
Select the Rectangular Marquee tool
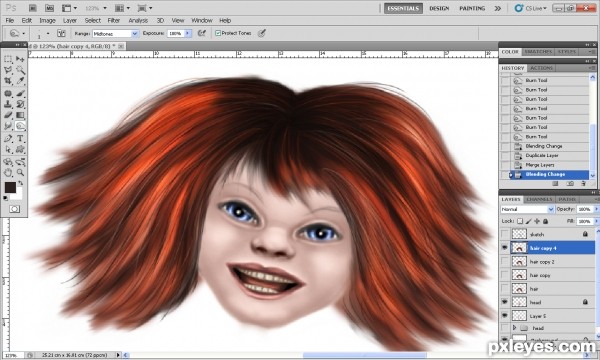click(x=8, y=59)
